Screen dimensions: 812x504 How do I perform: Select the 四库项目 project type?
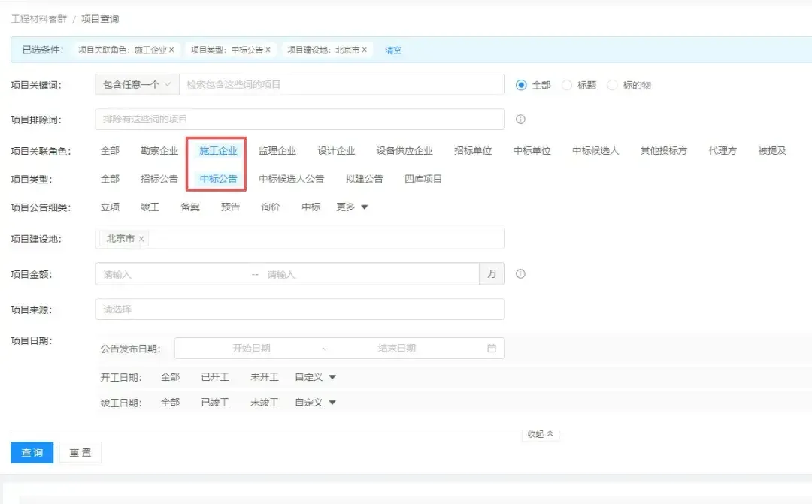tap(423, 179)
